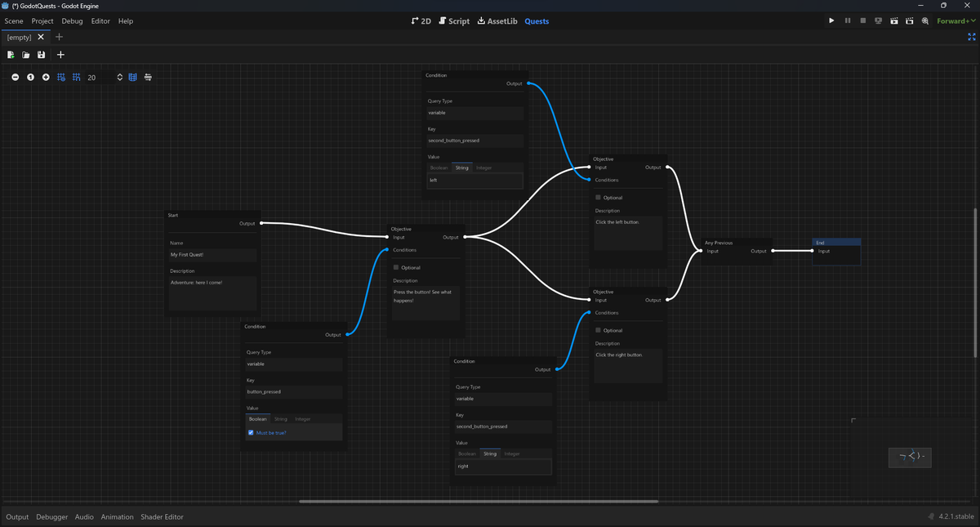Toggle distraction-free mode icon

[972, 37]
